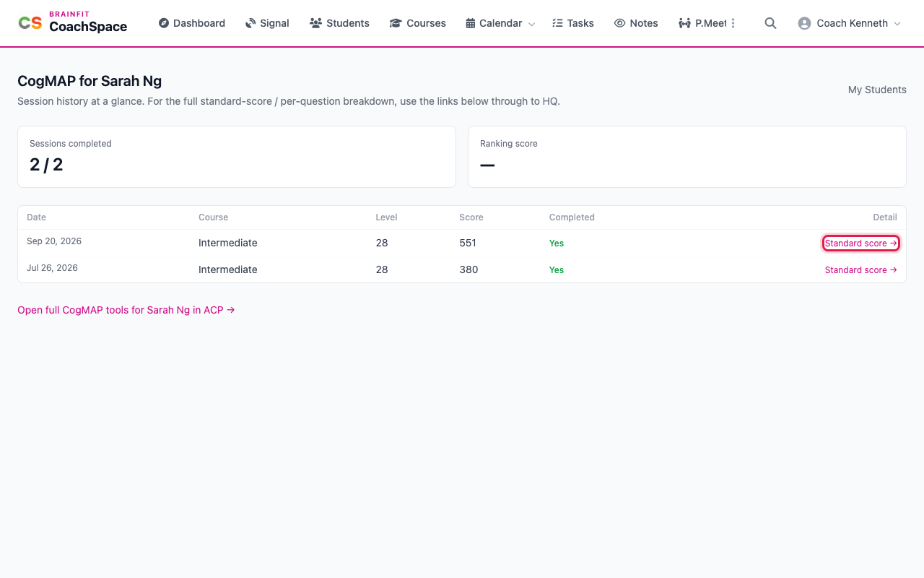Click the Completed column header

(572, 217)
